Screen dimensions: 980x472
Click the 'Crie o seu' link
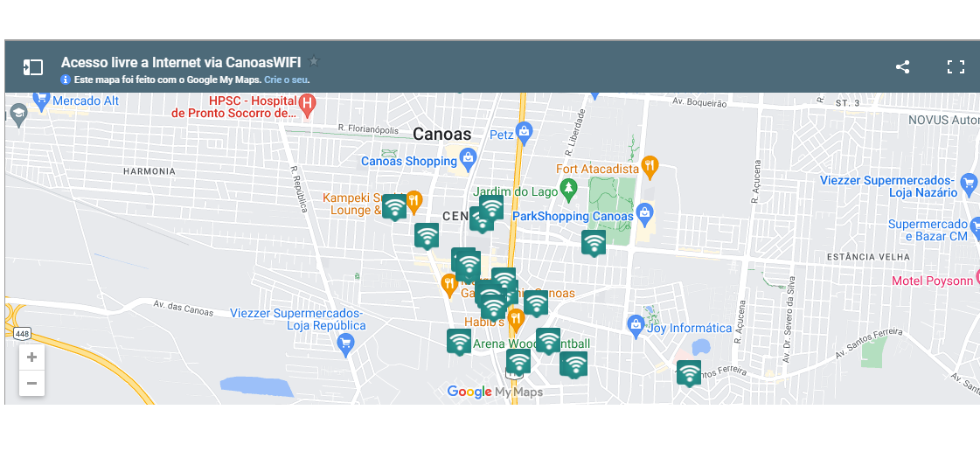(286, 80)
